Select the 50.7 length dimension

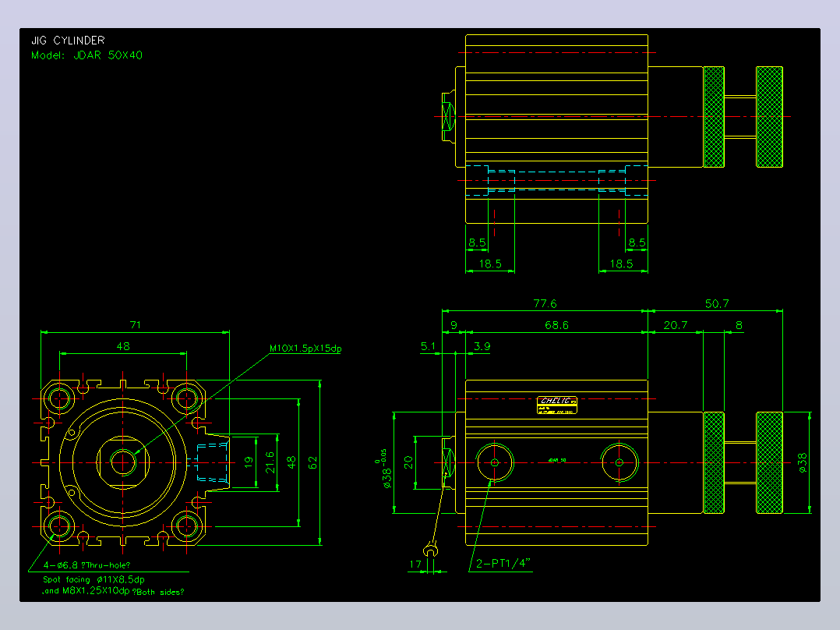point(717,304)
